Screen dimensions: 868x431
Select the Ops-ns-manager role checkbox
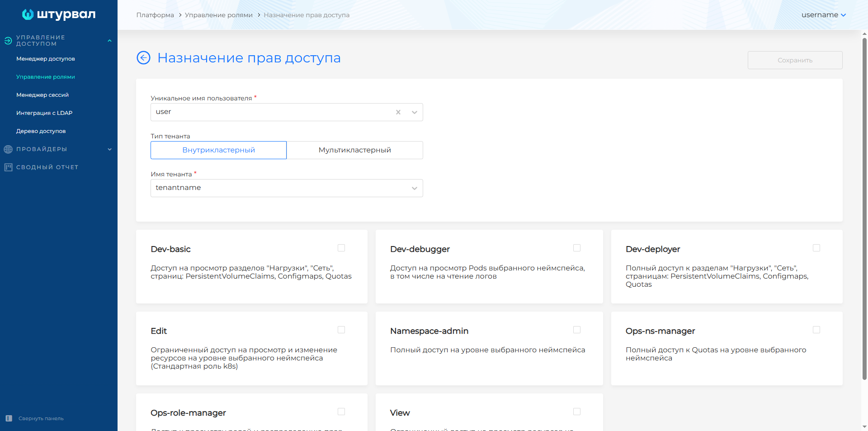816,330
